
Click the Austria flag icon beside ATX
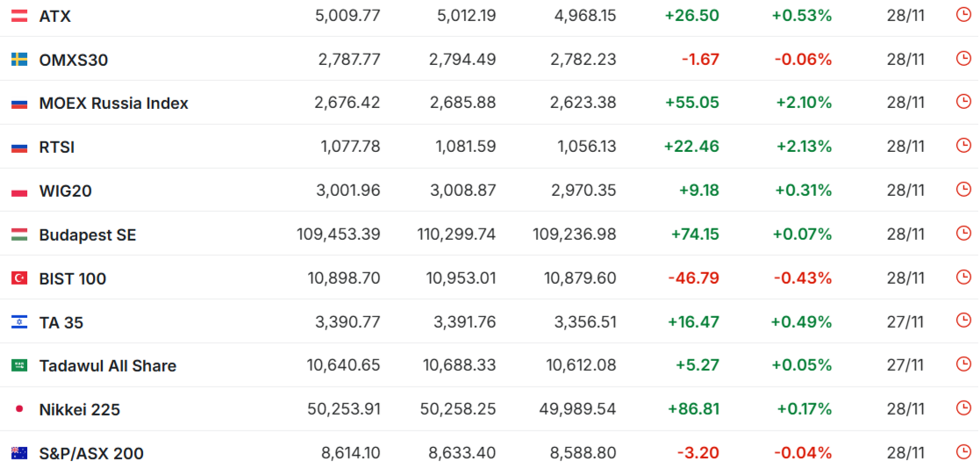pos(19,16)
